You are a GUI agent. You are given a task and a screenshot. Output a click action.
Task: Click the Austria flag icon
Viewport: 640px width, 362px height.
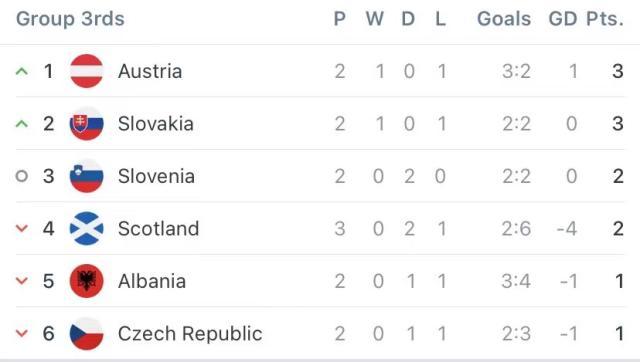point(87,71)
